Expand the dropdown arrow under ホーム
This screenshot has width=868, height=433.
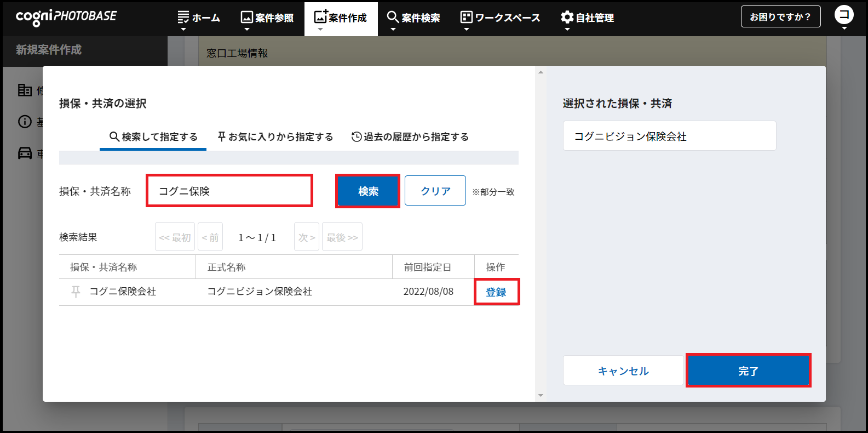click(183, 30)
